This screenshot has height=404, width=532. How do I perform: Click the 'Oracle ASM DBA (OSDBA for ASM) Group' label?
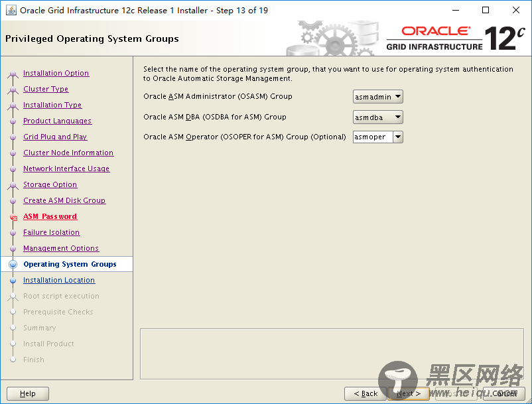click(215, 117)
